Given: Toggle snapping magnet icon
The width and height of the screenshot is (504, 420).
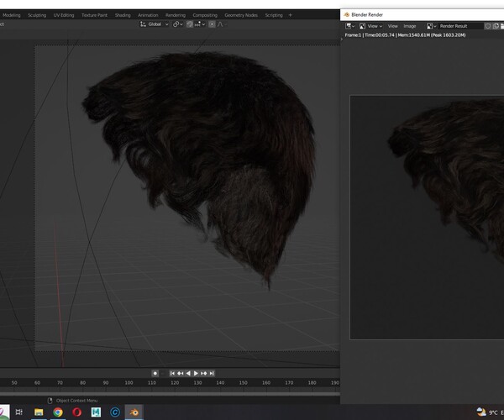Looking at the screenshot, I should [190, 24].
